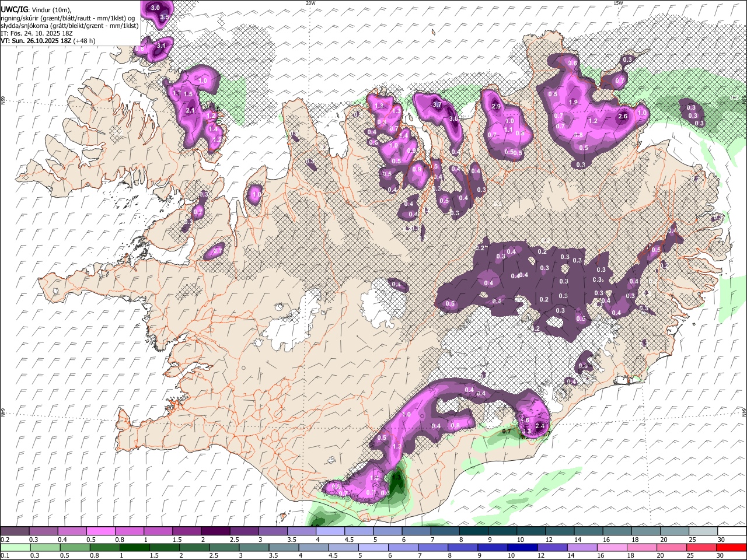Select the 'IT: Fös. 24. 10. 2025 18Z' line

(37, 33)
